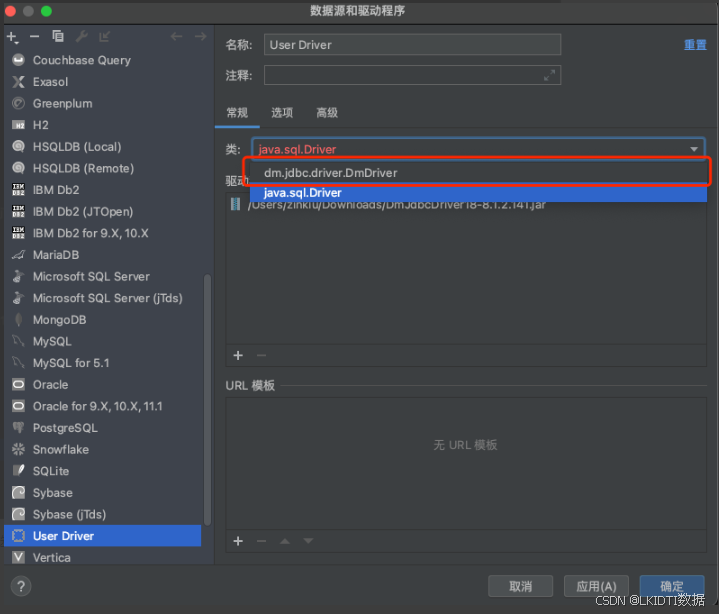
Task: Add a driver file with plus button
Action: (x=238, y=355)
